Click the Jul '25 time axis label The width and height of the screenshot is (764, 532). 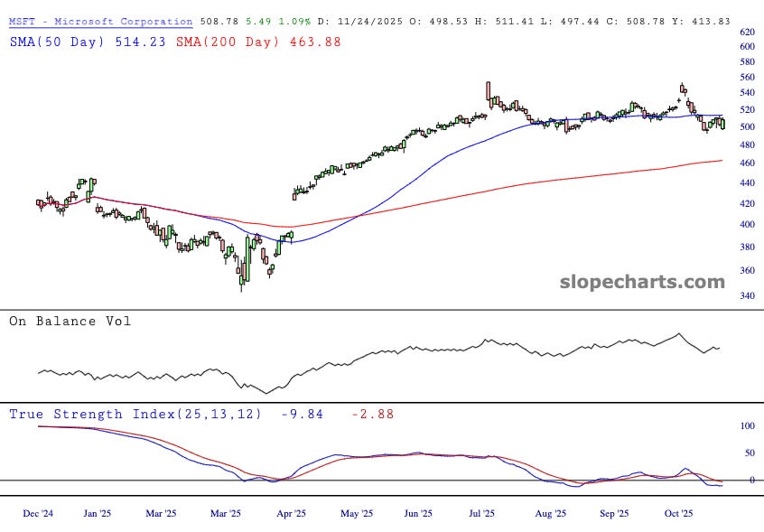(x=481, y=514)
